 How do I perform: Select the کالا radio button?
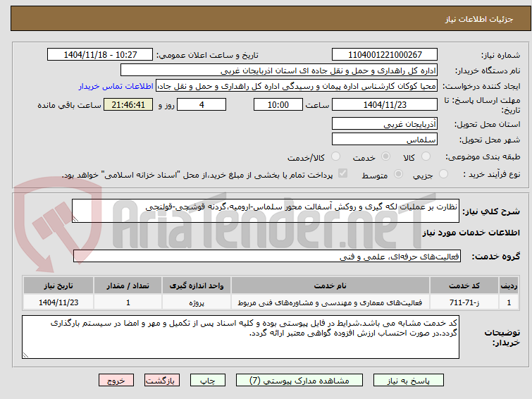coord(426,156)
